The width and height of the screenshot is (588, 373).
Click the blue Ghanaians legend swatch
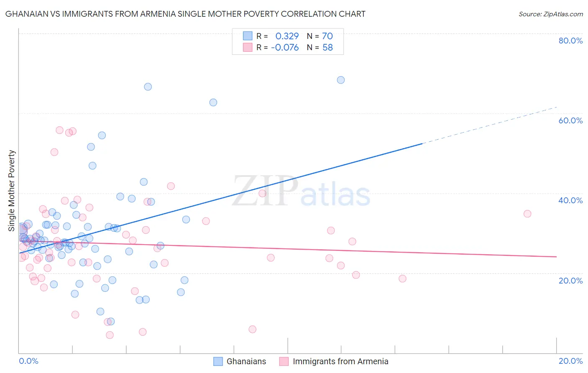(218, 361)
